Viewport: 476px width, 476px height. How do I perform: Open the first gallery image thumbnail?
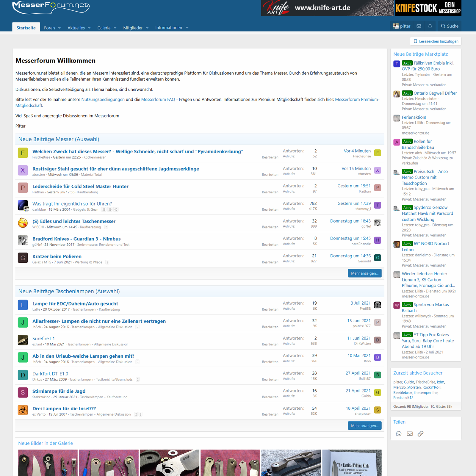tap(48, 463)
